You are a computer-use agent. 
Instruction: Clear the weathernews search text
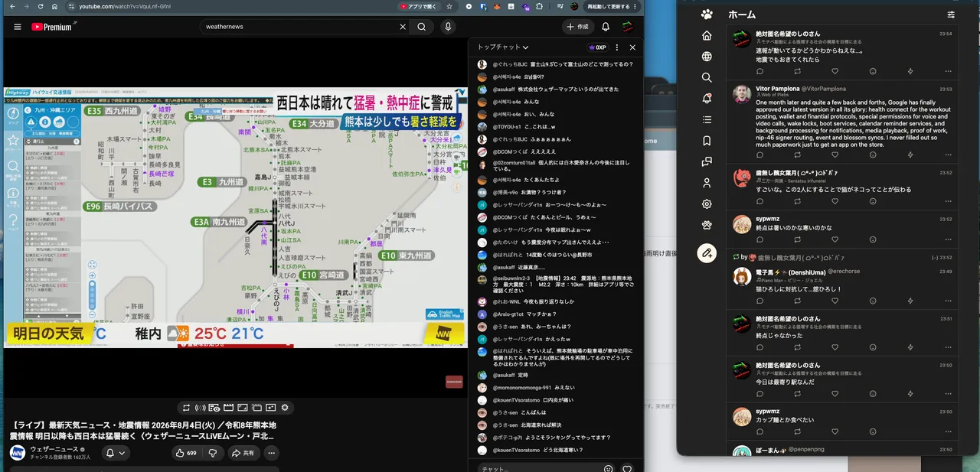(403, 27)
